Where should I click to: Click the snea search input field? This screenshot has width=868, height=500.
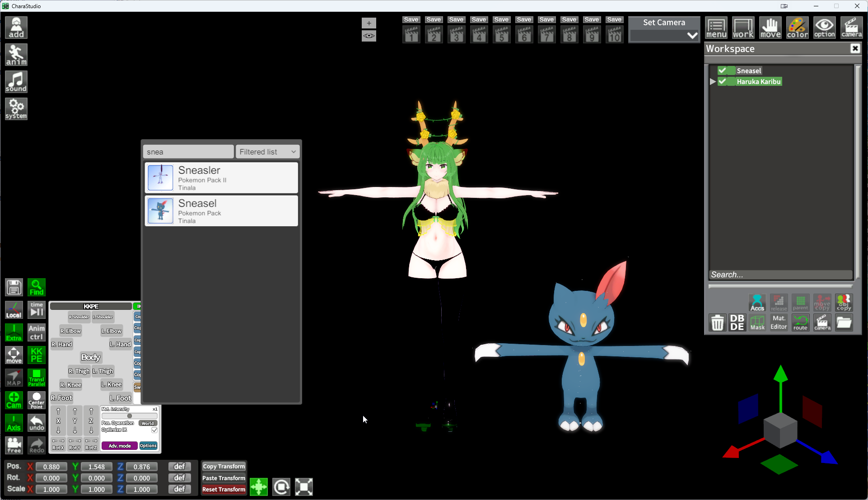pos(188,152)
